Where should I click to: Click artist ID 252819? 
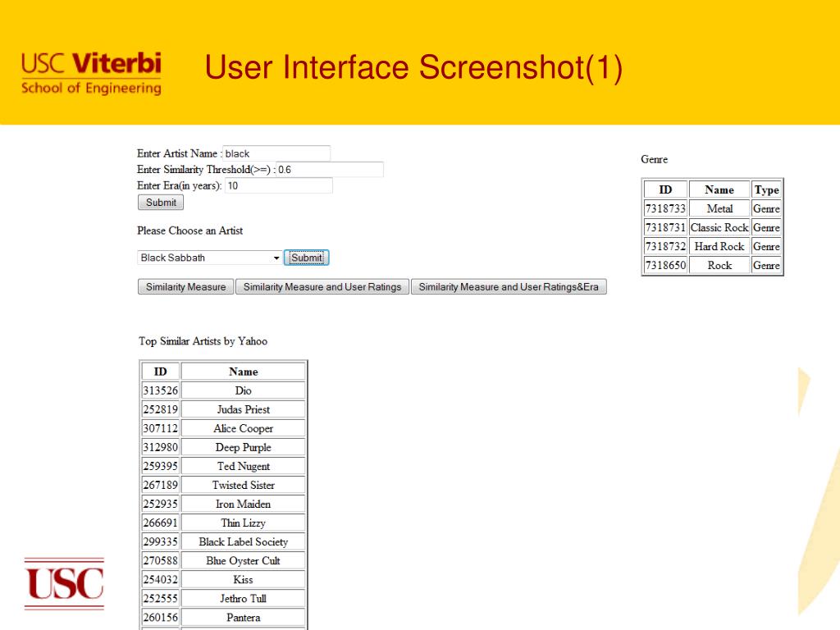click(160, 409)
